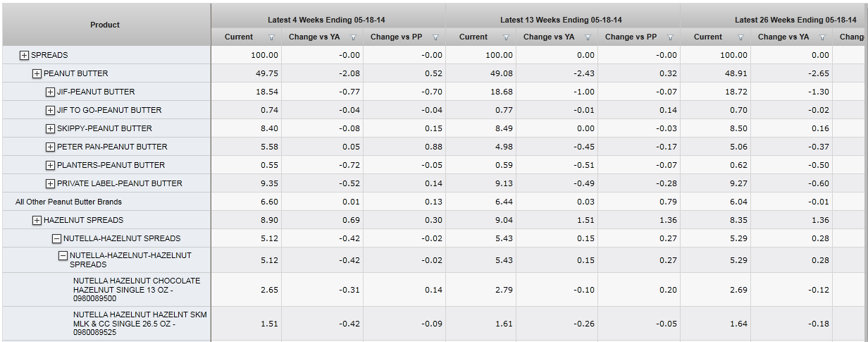This screenshot has width=868, height=342.
Task: Expand the SPREADS row
Action: (24, 55)
